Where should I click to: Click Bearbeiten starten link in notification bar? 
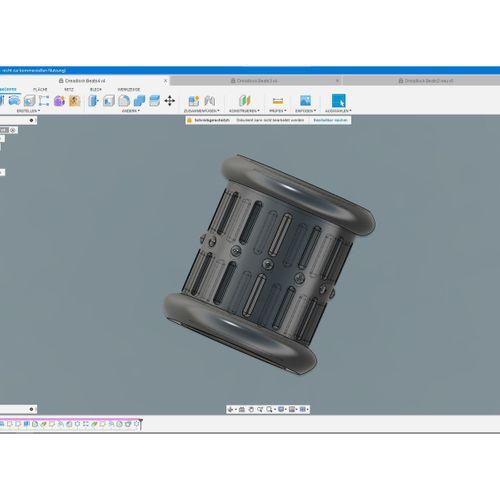pyautogui.click(x=330, y=120)
